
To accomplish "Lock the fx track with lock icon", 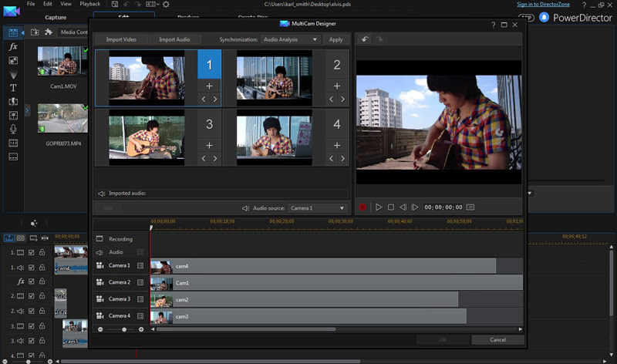I will 42,281.
